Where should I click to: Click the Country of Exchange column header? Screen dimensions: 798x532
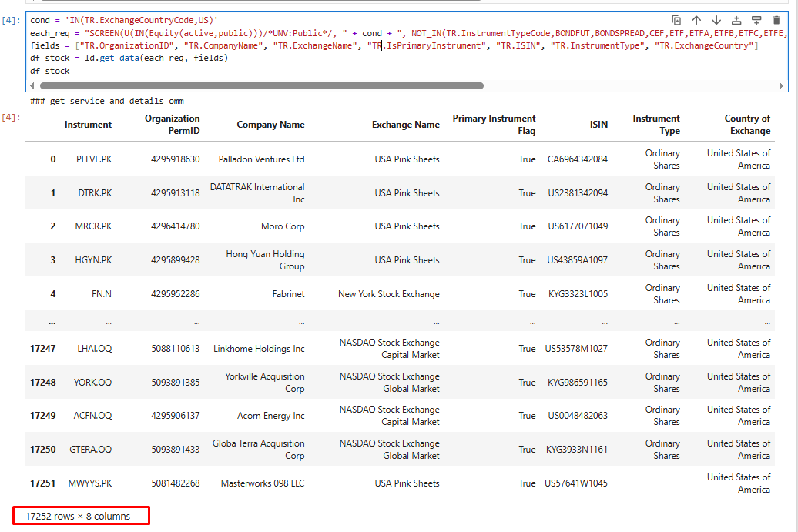747,125
